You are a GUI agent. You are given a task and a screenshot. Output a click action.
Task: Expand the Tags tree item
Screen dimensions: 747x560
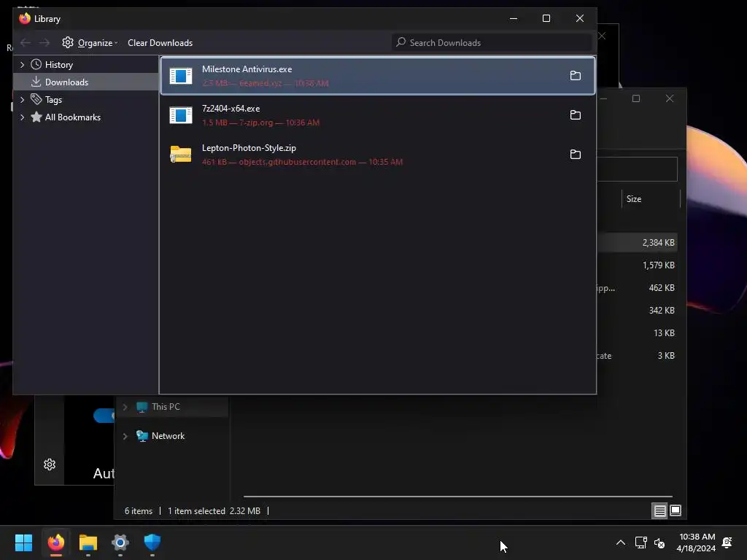point(22,99)
